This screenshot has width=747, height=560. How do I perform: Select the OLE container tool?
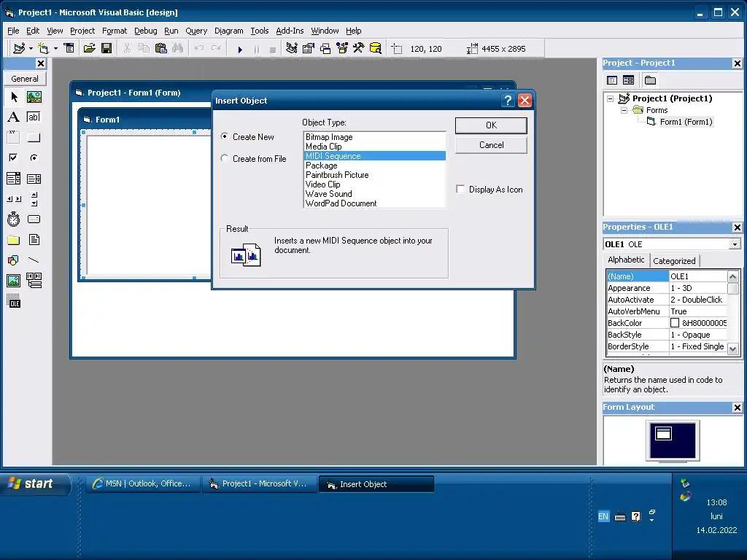tap(14, 301)
